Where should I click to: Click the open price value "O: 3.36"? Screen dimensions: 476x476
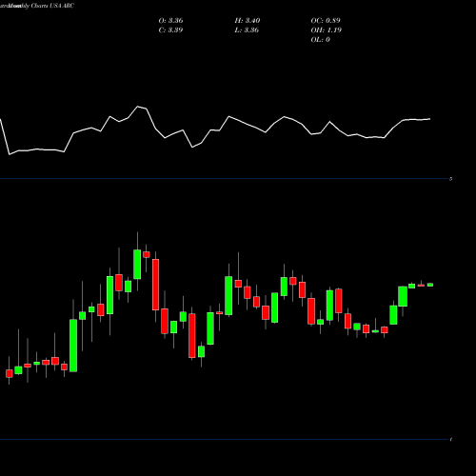pos(170,21)
